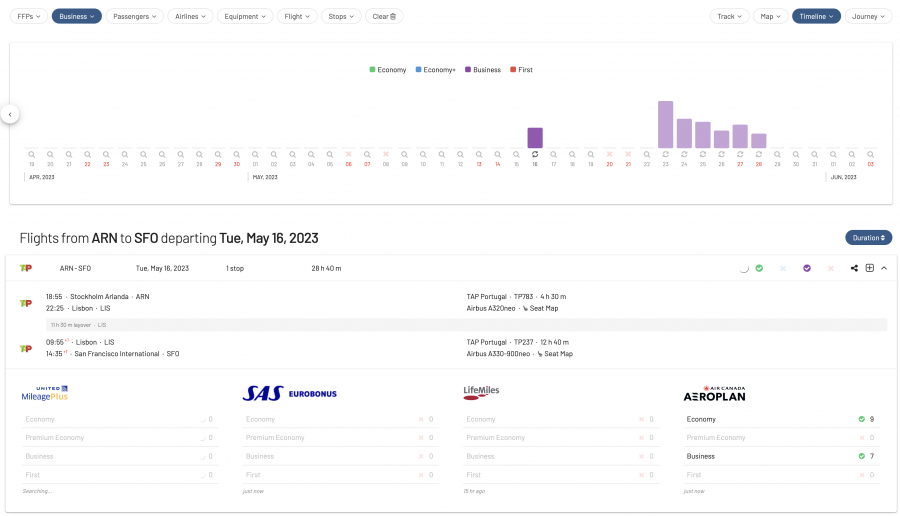Click the plus-box icon on the flight row

click(869, 268)
